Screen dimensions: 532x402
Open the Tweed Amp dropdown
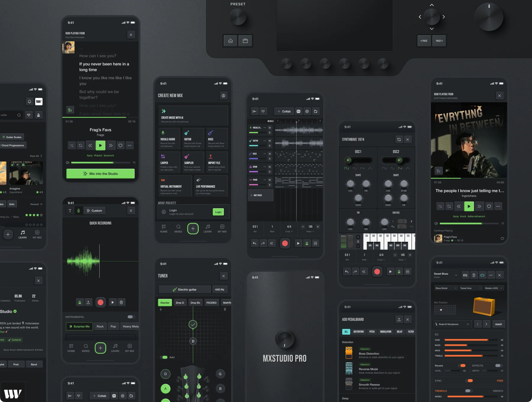[471, 288]
